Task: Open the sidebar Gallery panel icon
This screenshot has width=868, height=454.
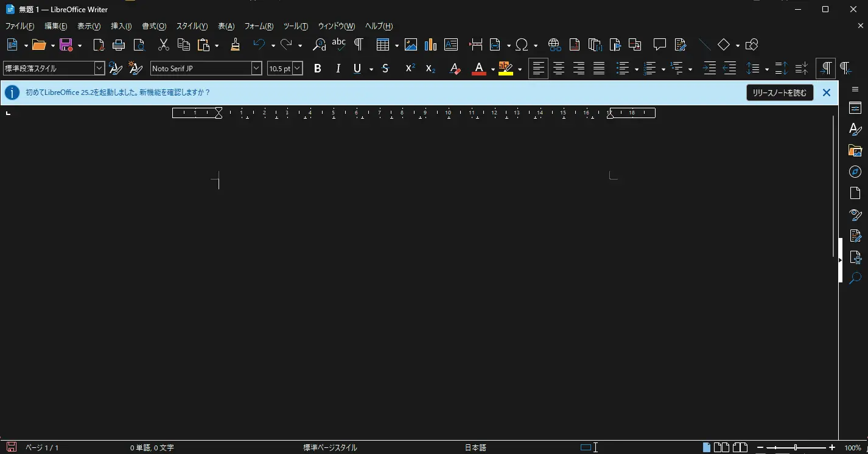Action: pos(855,150)
